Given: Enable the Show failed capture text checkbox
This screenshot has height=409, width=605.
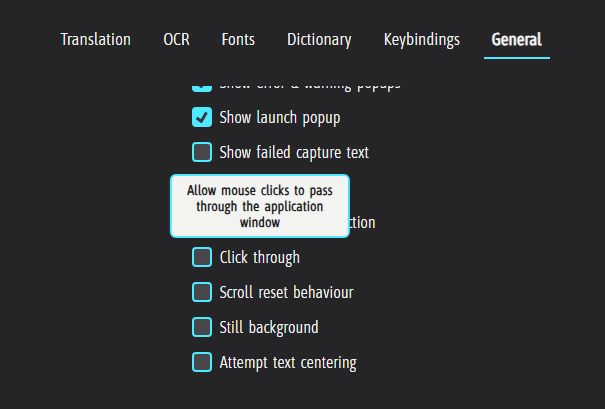Looking at the screenshot, I should [x=202, y=152].
